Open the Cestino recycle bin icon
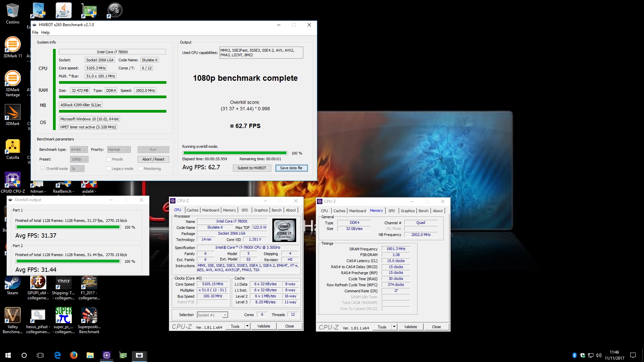 [x=12, y=13]
